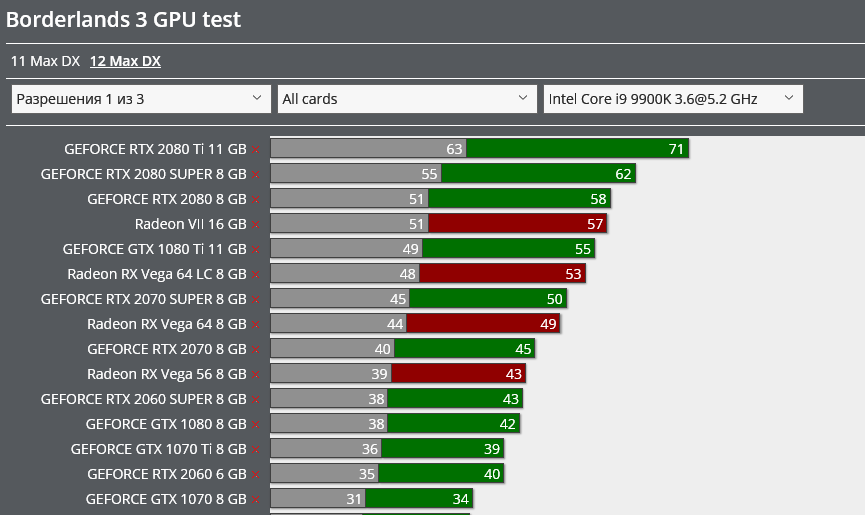865x515 pixels.
Task: Click green 62 bar of RTX 2080 SUPER
Action: coord(538,173)
